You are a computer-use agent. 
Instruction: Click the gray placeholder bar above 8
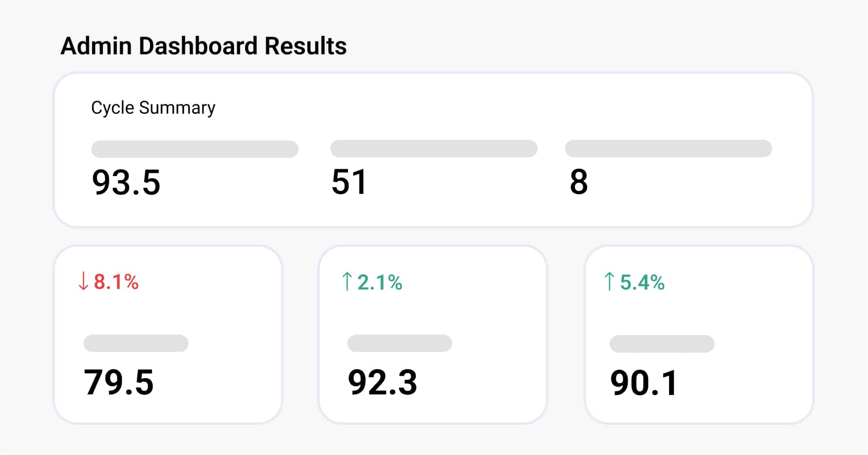(x=668, y=149)
